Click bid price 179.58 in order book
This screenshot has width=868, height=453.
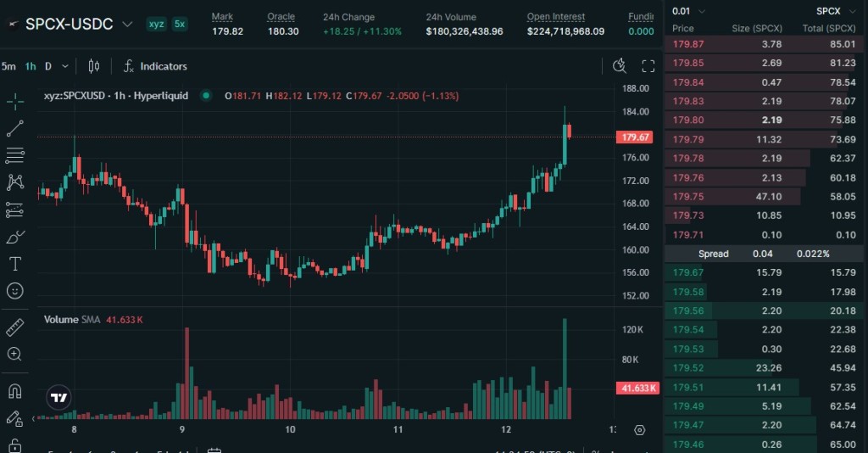(x=688, y=292)
